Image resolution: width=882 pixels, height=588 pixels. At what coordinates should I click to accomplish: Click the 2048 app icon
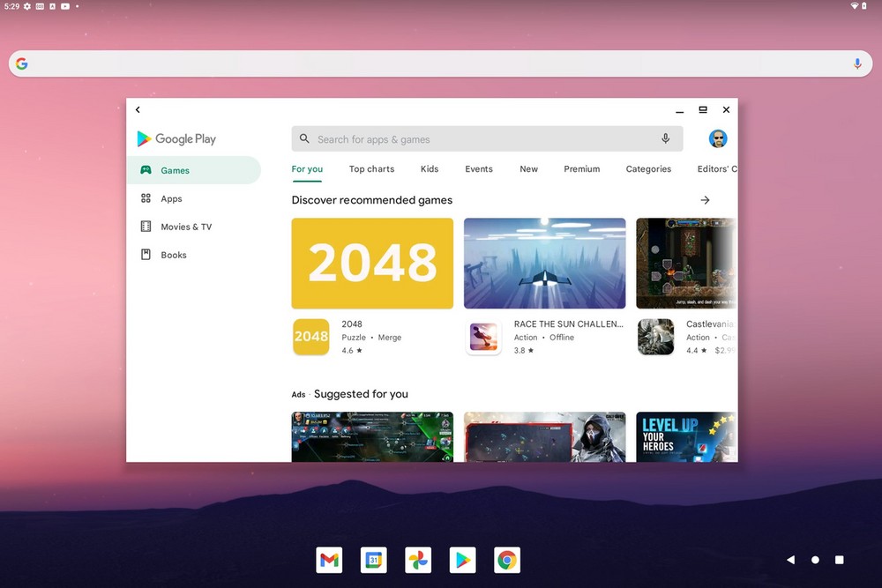(310, 337)
